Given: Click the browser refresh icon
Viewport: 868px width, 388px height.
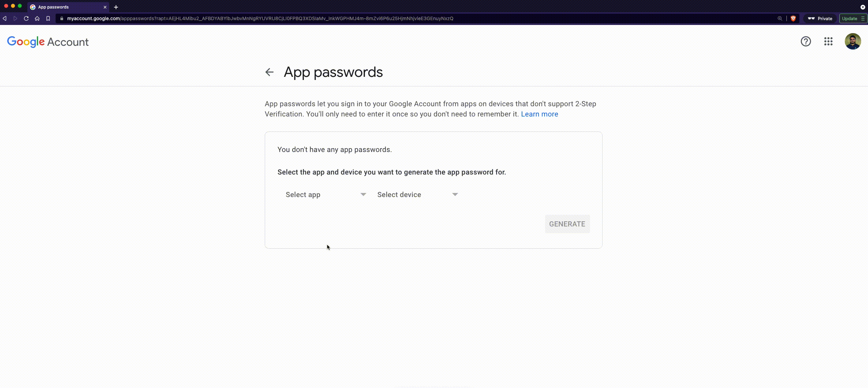Looking at the screenshot, I should (x=26, y=18).
